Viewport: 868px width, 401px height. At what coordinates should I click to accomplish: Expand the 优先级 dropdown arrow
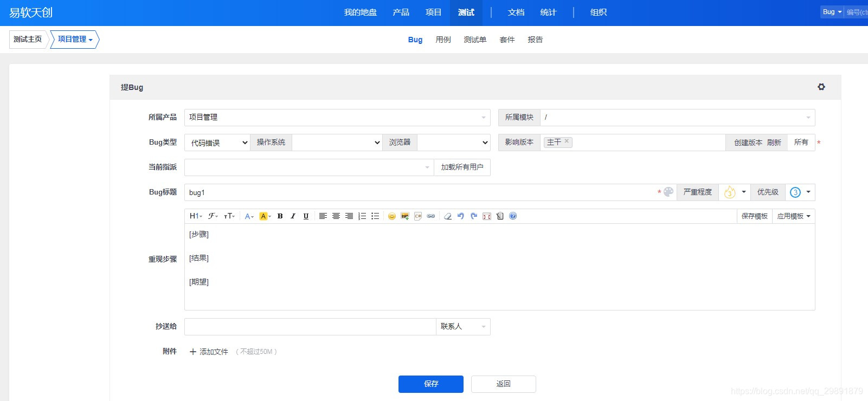tap(808, 192)
